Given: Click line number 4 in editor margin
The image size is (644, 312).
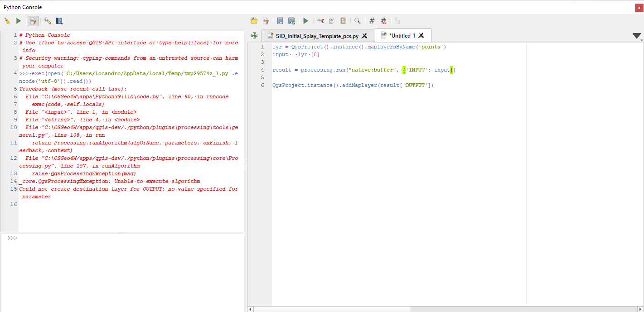Looking at the screenshot, I should [262, 70].
